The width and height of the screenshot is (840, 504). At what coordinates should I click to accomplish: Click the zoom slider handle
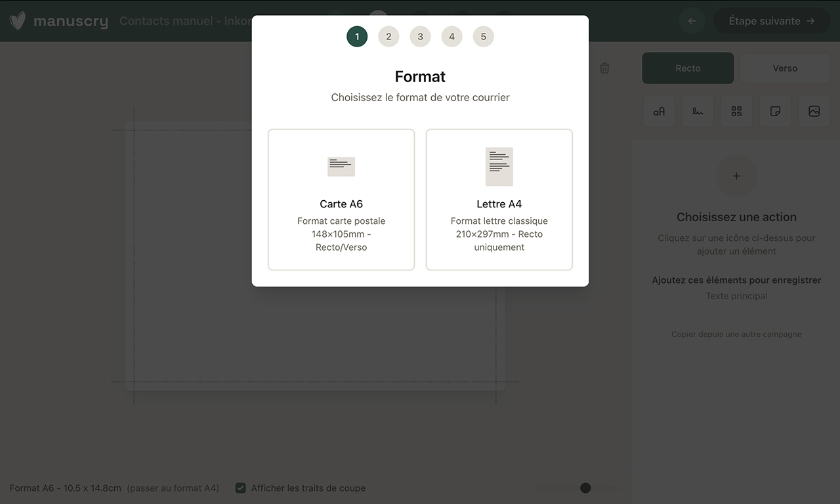[x=585, y=488]
